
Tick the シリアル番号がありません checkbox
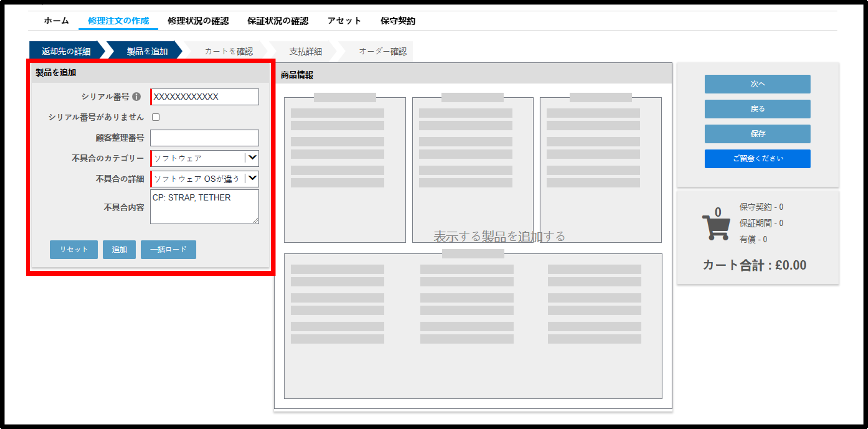point(156,117)
